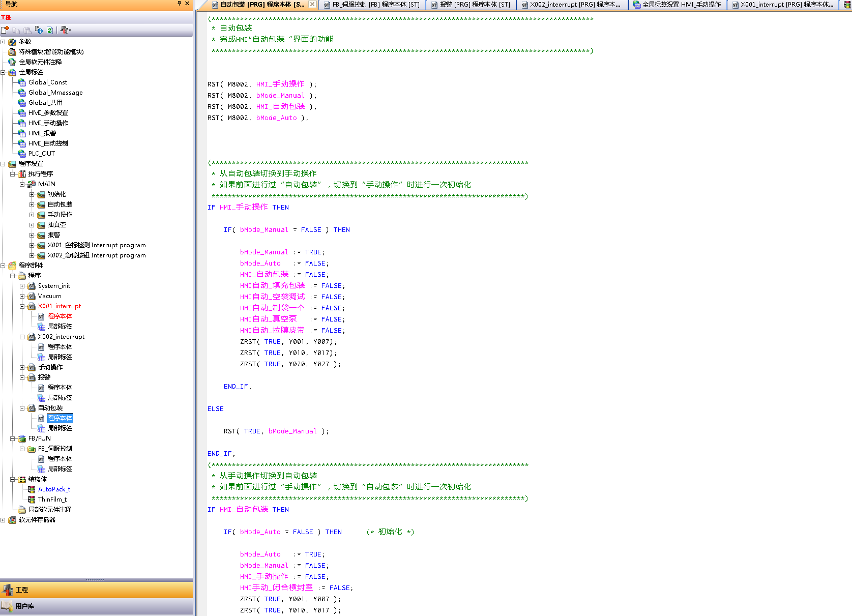Click the green refresh icon in navigation toolbar
Screen dimensions: 852x616
click(50, 30)
